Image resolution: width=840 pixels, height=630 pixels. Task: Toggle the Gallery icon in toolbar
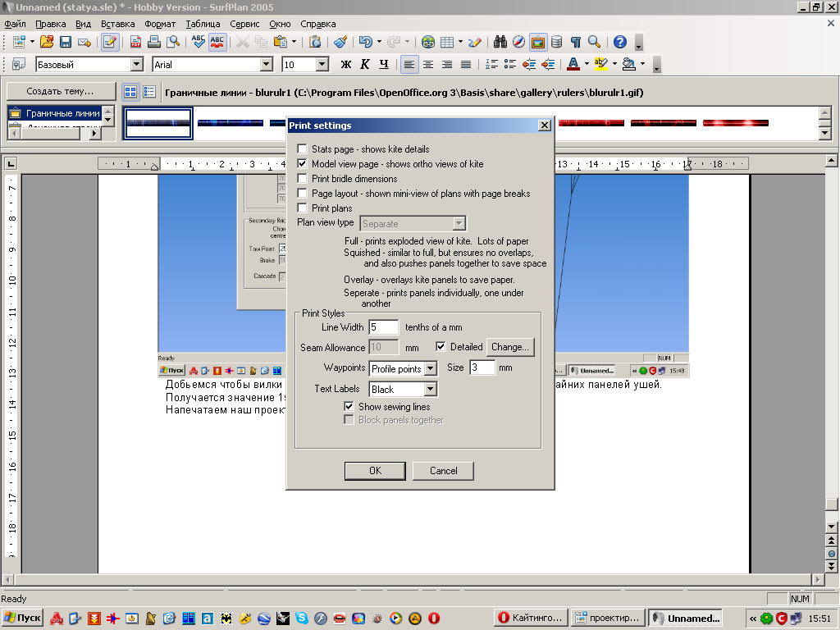(x=538, y=42)
